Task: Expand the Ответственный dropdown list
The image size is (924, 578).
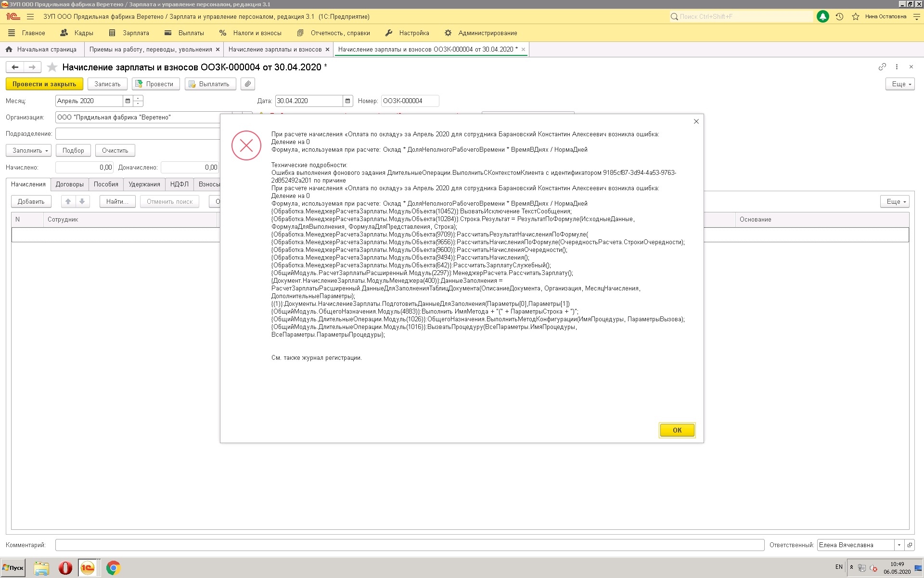Action: 899,545
